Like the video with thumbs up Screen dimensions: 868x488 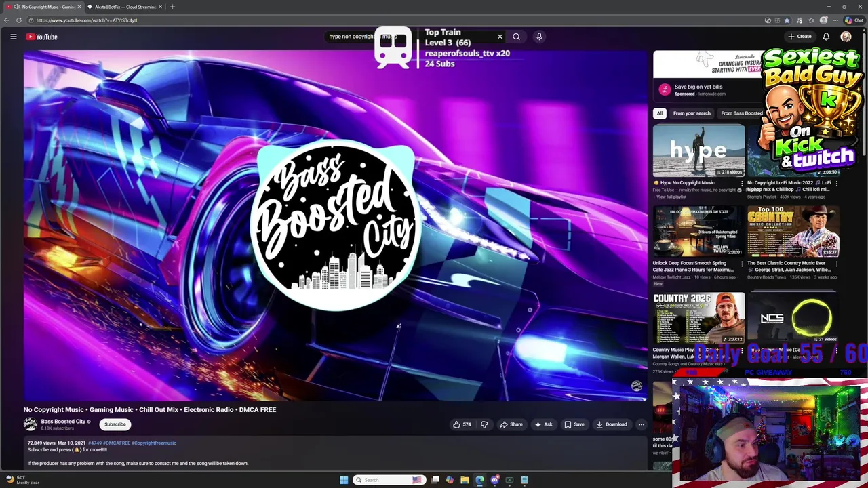click(462, 424)
